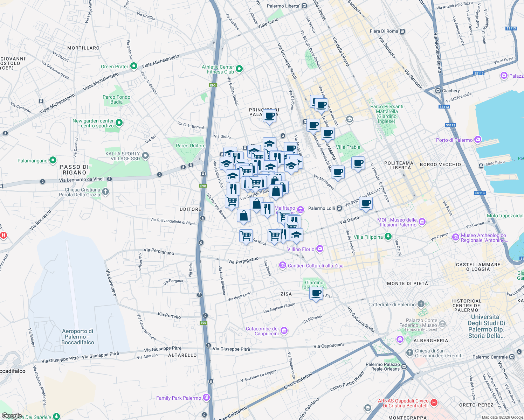The image size is (524, 420).
Task: Click the train station icon at Palermo Lolli
Action: click(x=339, y=208)
